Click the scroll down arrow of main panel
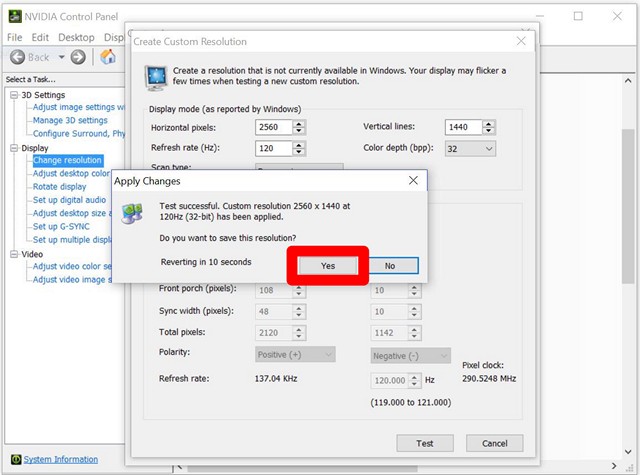The image size is (640, 475). [628, 451]
